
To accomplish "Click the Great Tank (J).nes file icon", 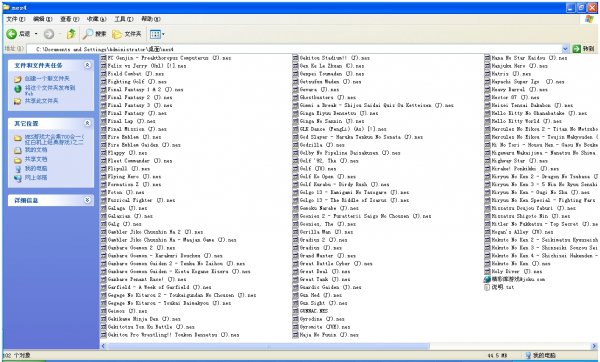I will [295, 279].
